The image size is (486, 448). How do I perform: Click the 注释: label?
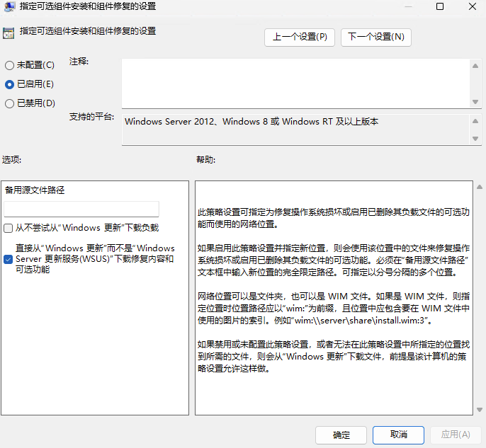tap(79, 62)
